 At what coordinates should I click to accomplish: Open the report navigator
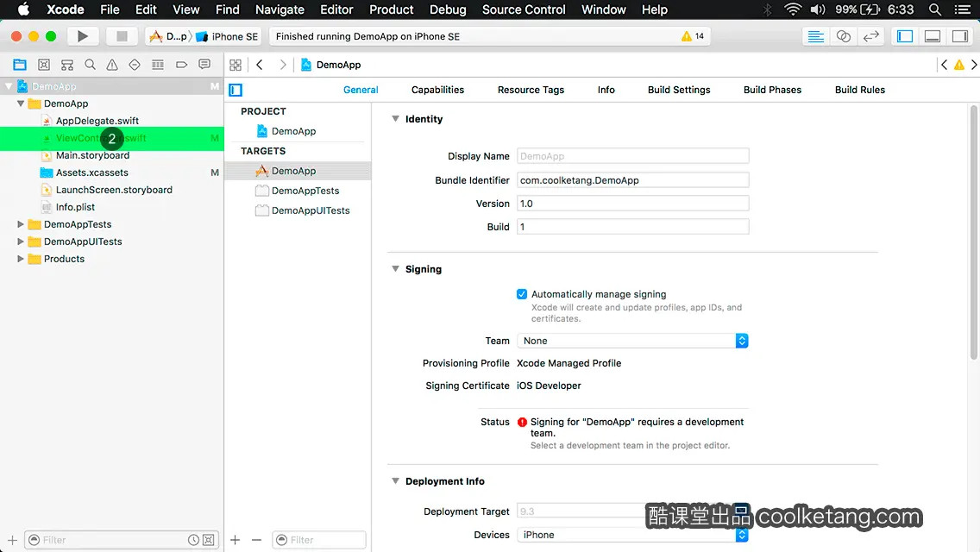click(x=204, y=65)
